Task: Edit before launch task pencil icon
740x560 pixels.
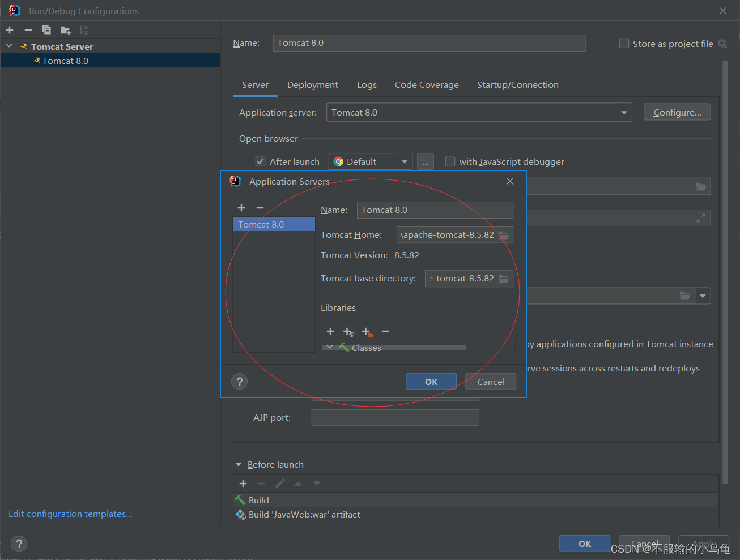Action: pyautogui.click(x=280, y=484)
